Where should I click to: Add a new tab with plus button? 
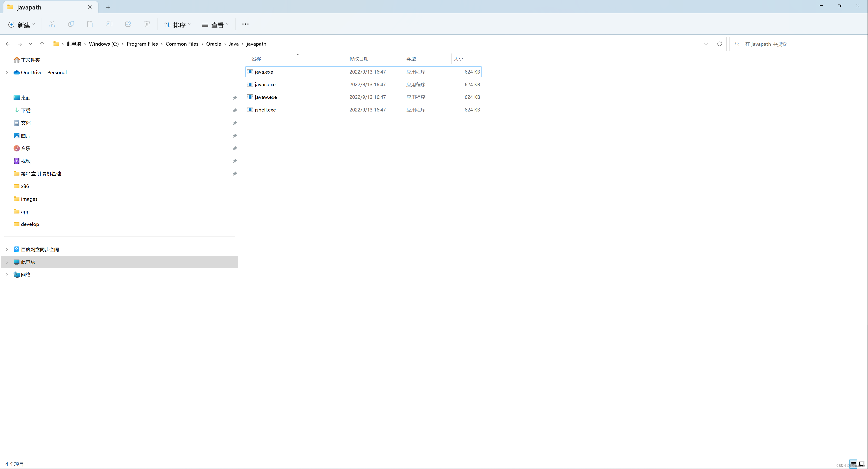coord(108,7)
